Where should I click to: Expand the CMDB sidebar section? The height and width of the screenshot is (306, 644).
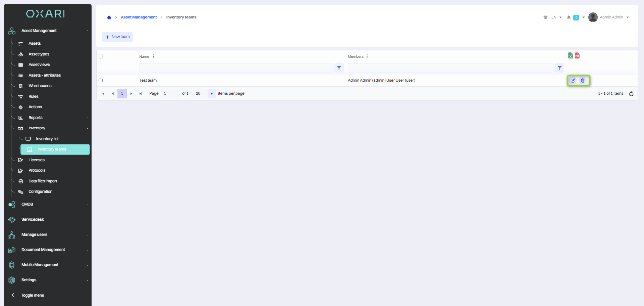tap(28, 204)
